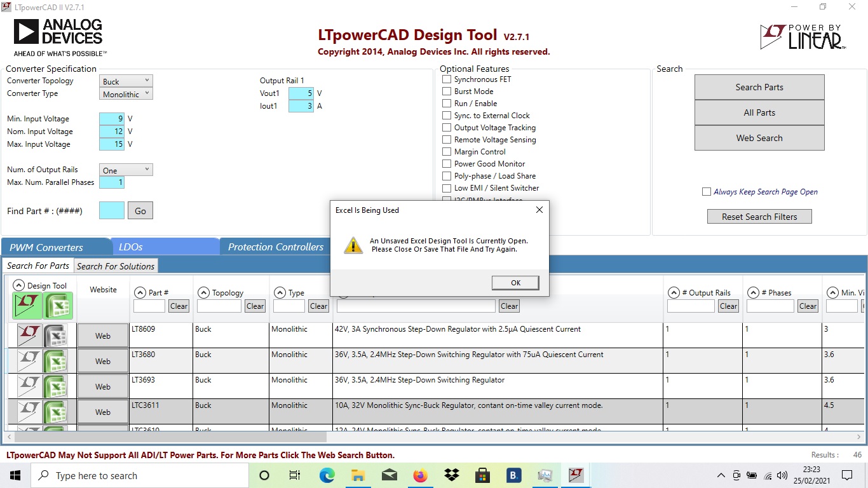Select the Search For Solutions tab

click(116, 266)
